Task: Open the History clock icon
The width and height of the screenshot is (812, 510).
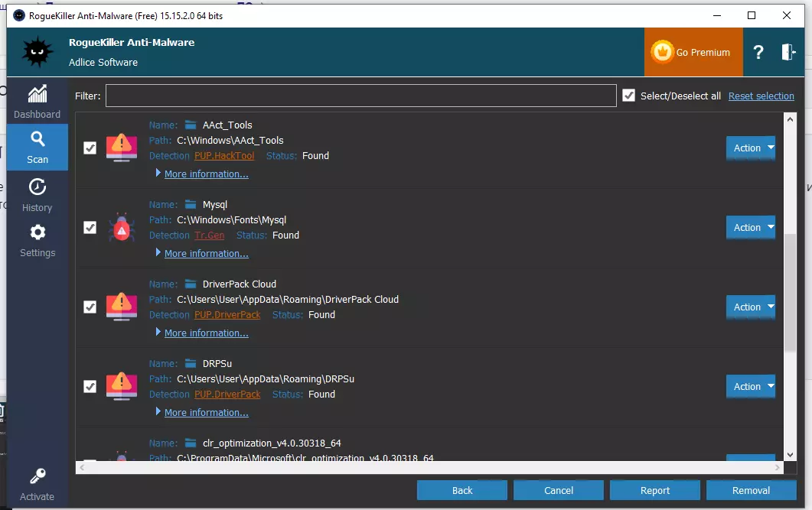Action: [38, 187]
